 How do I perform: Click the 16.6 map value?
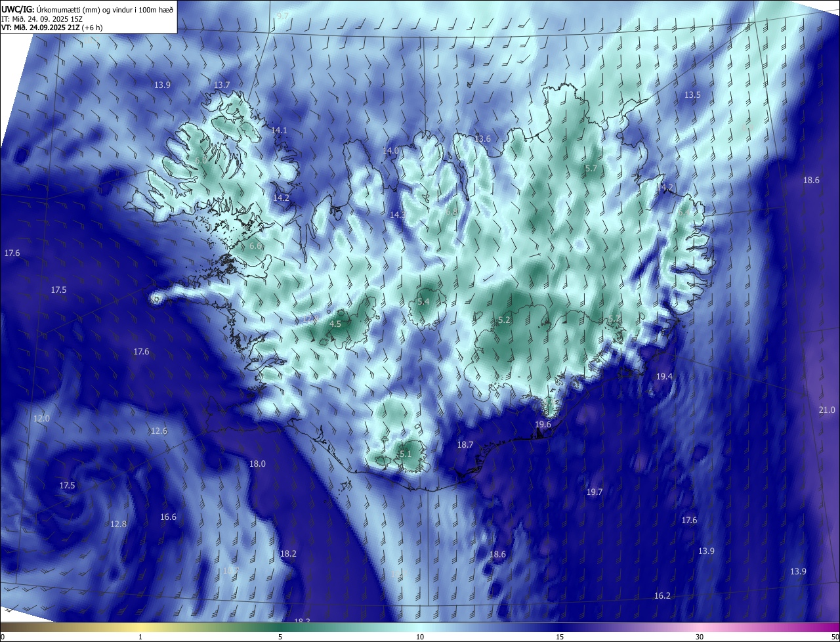click(168, 517)
